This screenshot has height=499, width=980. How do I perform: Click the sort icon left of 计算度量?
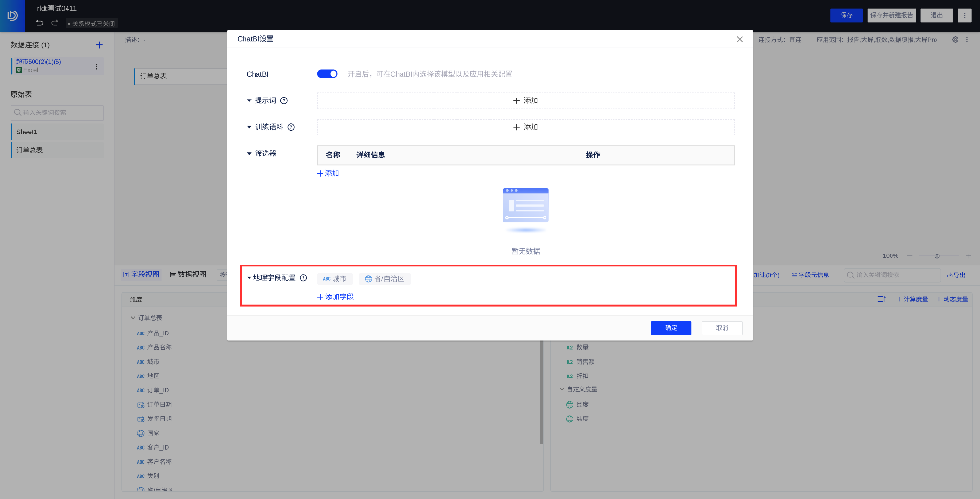tap(882, 299)
